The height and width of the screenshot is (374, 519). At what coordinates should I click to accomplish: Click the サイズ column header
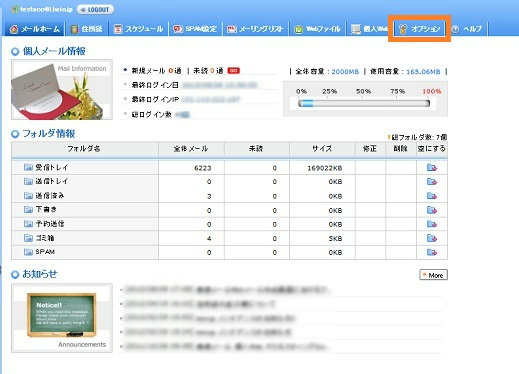point(322,149)
